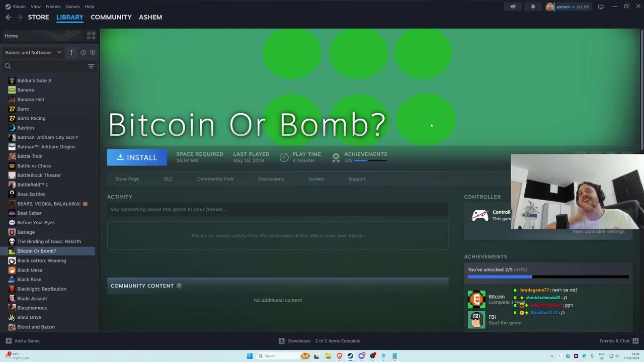Open the FBI achievement icon
Screen dimensions: 644x362
476,320
